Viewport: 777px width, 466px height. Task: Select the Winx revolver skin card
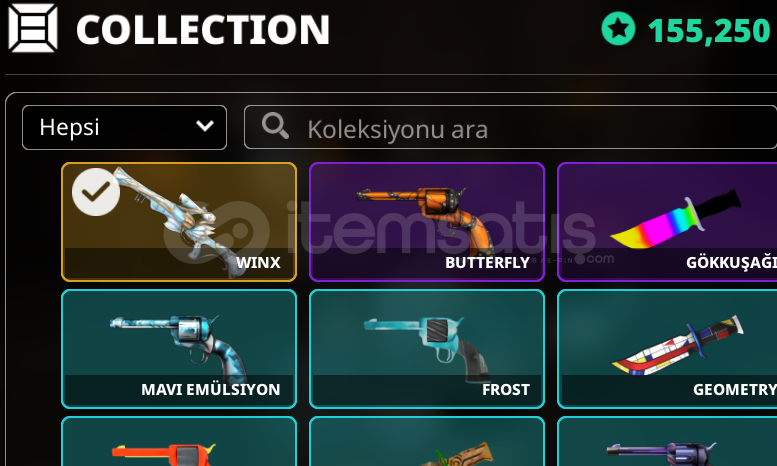(179, 222)
